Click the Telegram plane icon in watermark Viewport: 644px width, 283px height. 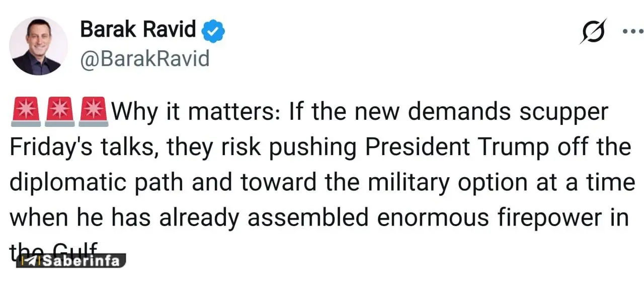tap(32, 261)
